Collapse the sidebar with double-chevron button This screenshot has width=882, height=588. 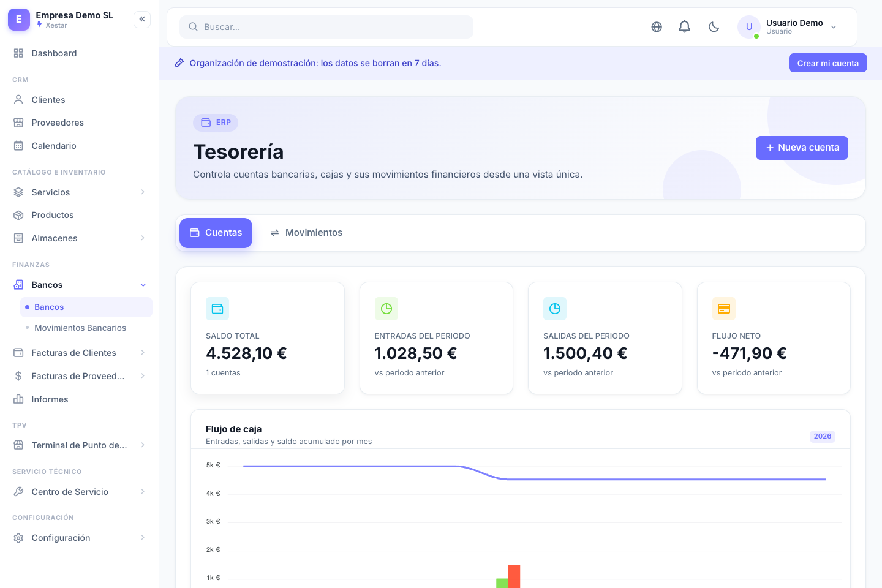(x=142, y=20)
